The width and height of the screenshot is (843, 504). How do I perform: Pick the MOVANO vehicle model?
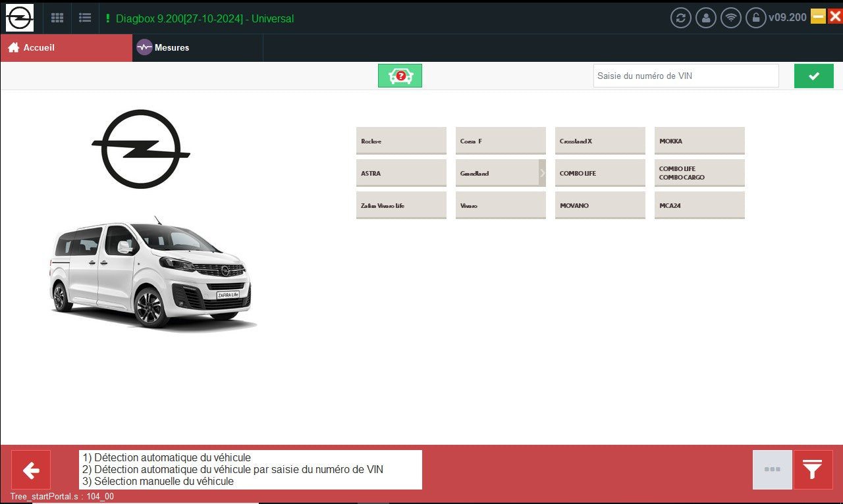click(600, 205)
